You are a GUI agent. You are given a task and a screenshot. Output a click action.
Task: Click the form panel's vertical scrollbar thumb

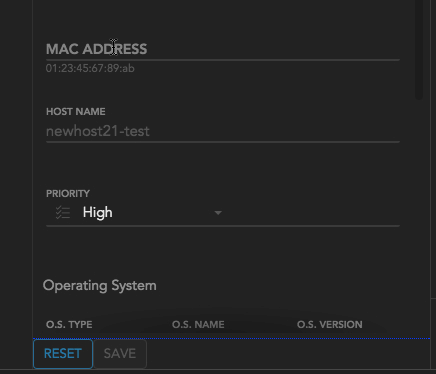[x=419, y=50]
